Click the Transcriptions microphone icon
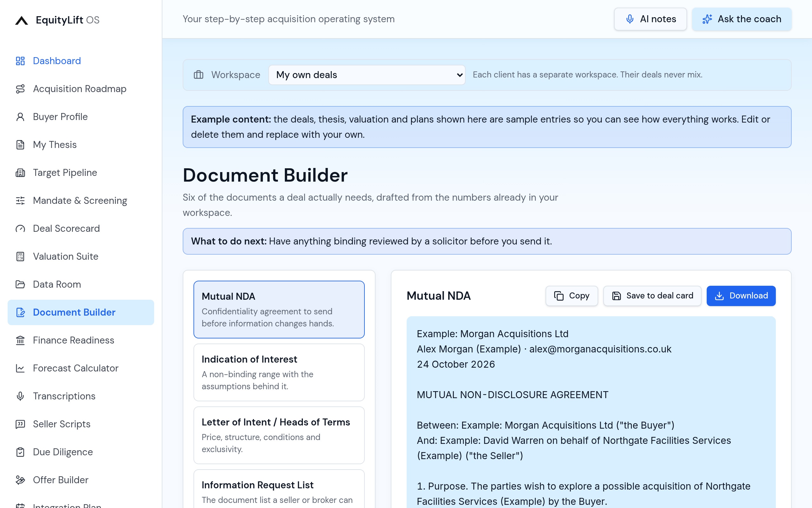Image resolution: width=812 pixels, height=508 pixels. pos(20,396)
